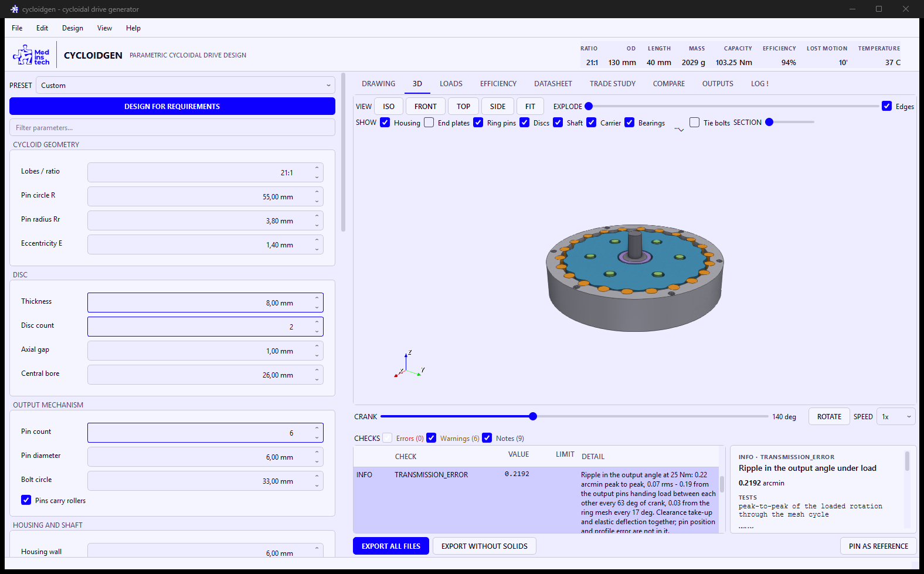Switch to the OUTPUTS tab

[718, 84]
